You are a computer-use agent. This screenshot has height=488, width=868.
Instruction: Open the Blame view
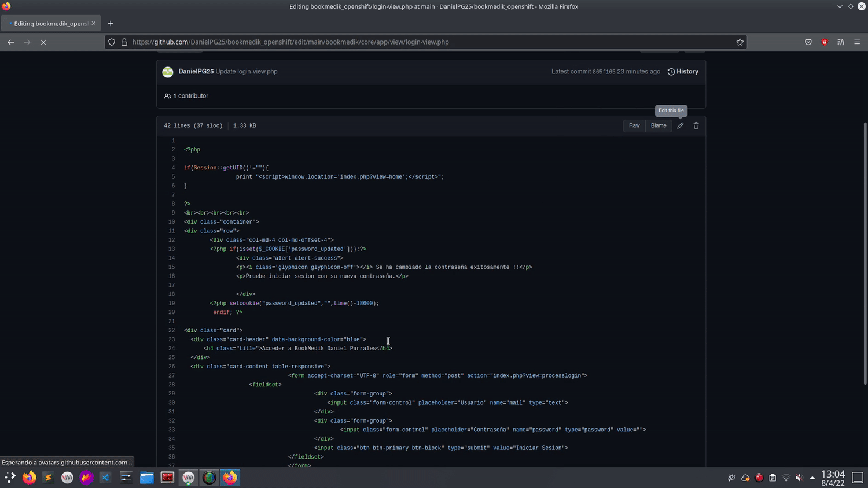coord(659,125)
